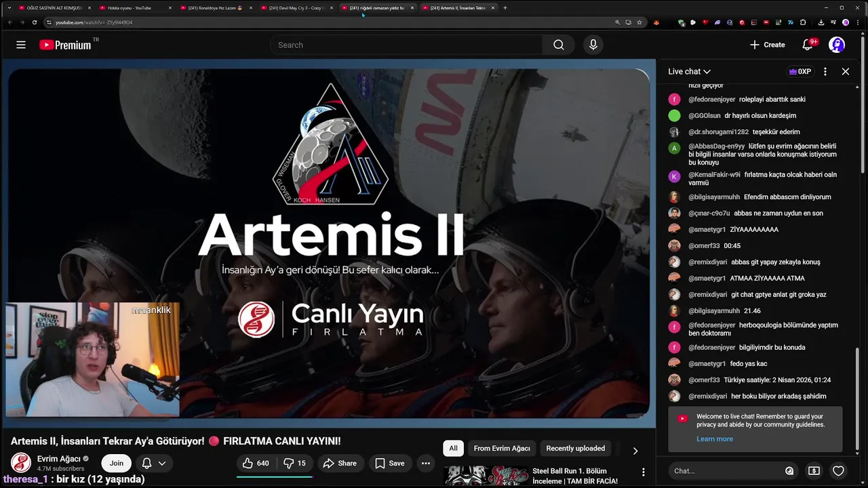The width and height of the screenshot is (868, 488).
Task: Select the 'From Evrim Ağacı' filter chip
Action: [502, 449]
